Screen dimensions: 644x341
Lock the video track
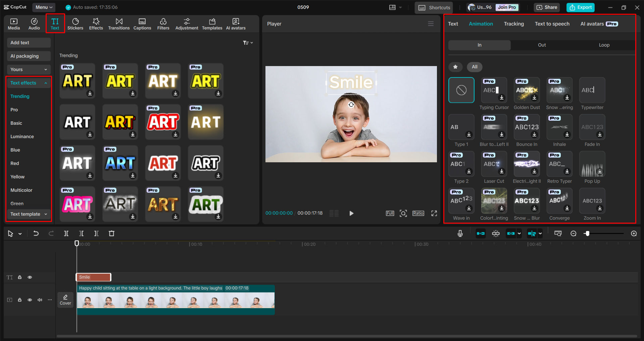point(19,300)
